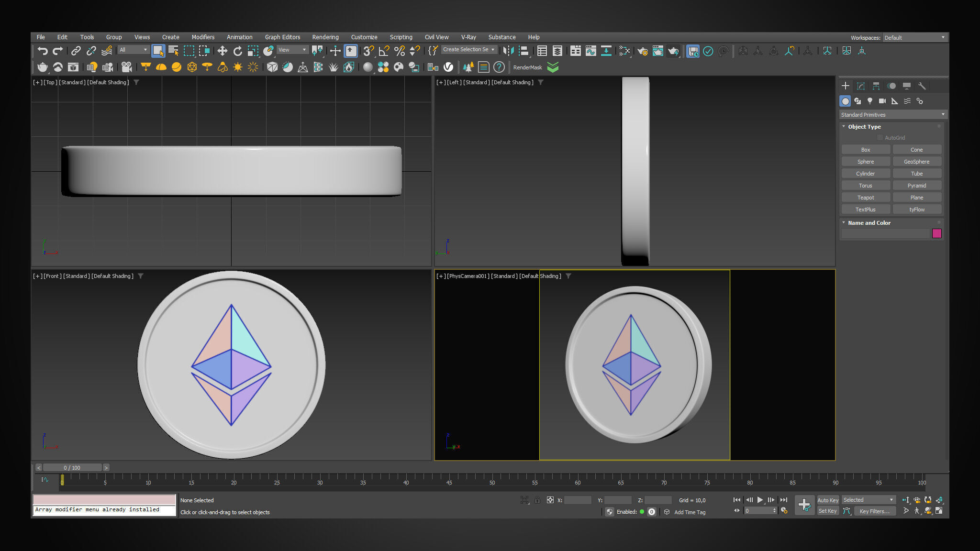Click the Teapot primitive button
Screen dimensions: 980x551
pyautogui.click(x=865, y=198)
